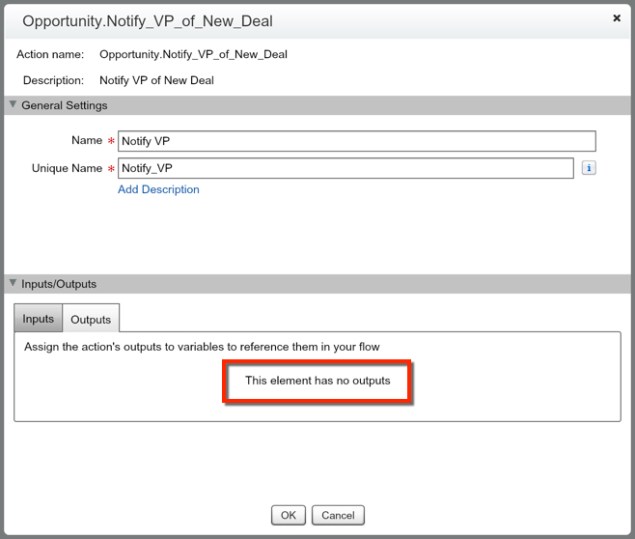The image size is (635, 539).
Task: Select the Outputs tab
Action: tap(91, 320)
